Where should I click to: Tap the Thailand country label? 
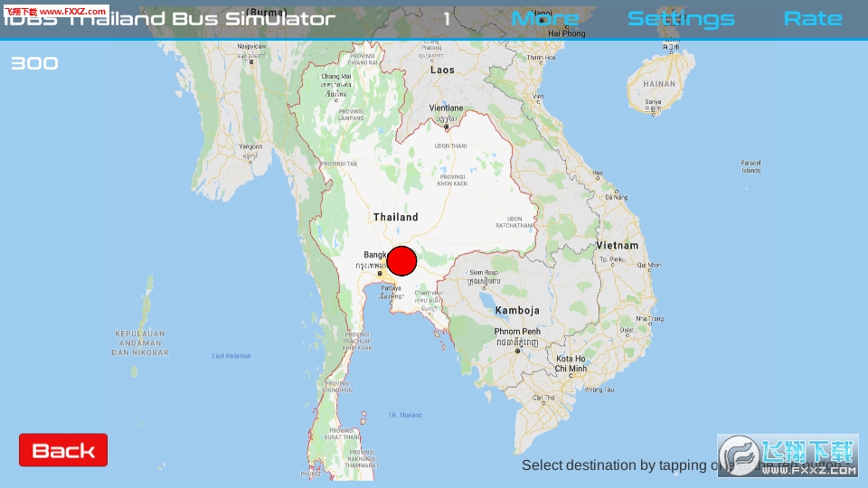click(x=396, y=217)
